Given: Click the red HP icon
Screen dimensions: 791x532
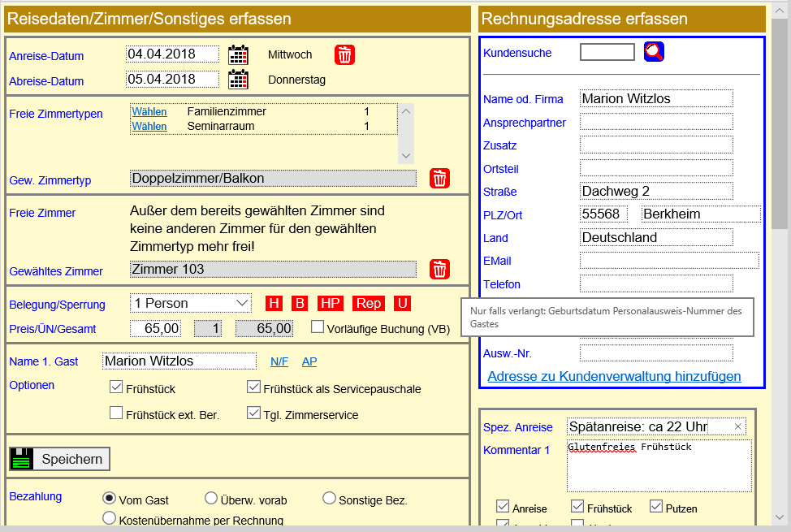Looking at the screenshot, I should (329, 302).
